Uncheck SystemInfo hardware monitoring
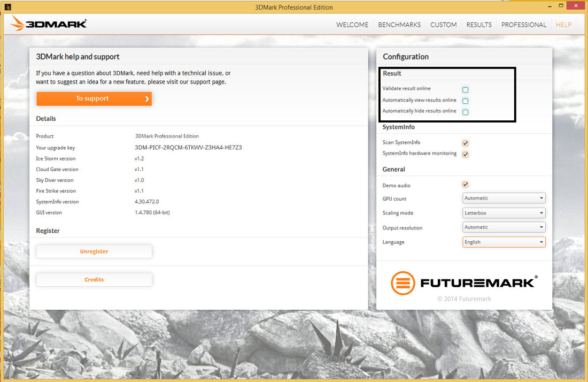588x382 pixels. tap(465, 154)
